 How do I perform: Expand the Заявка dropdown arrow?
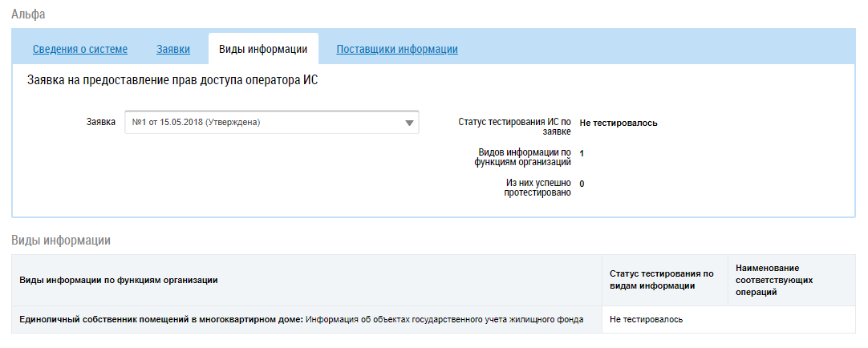[409, 123]
